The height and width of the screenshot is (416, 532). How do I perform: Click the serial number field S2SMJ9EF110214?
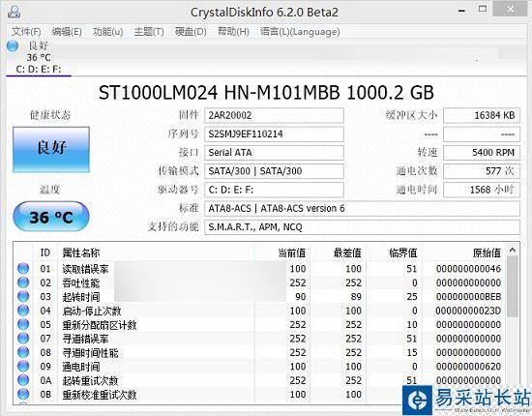click(x=274, y=134)
